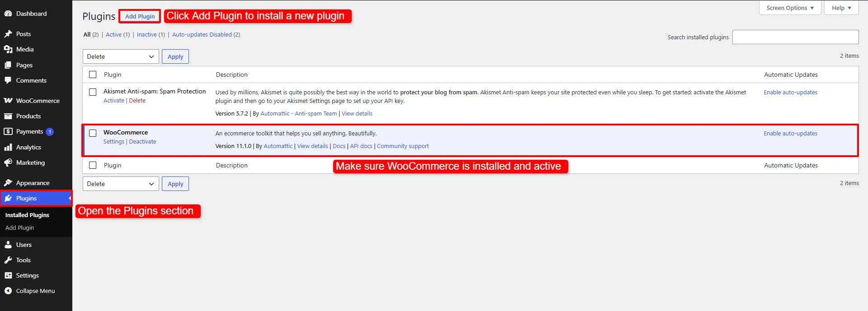Click the Payments notification badge
Screen dimensions: 868x311
(x=50, y=132)
